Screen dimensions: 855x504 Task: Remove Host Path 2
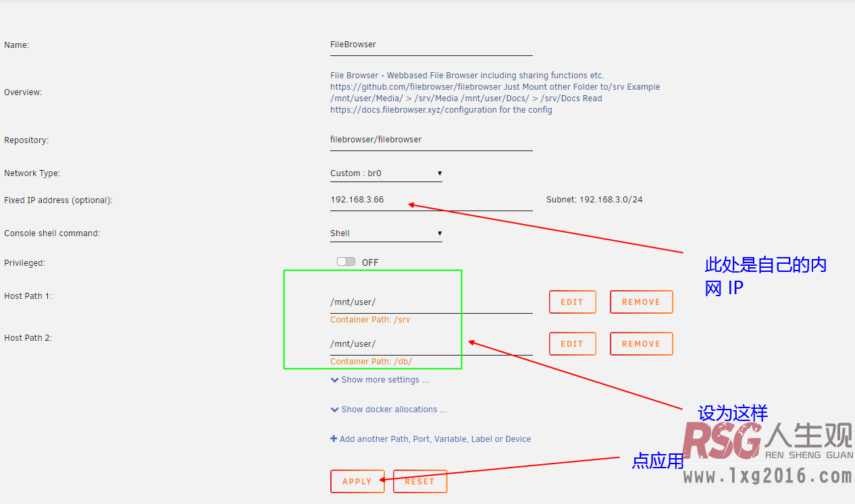click(x=641, y=344)
